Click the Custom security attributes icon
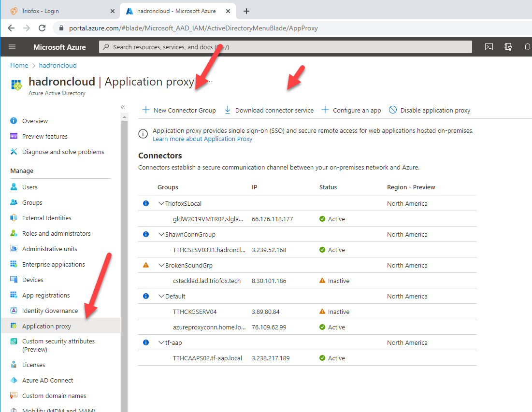The image size is (532, 412). coord(14,341)
